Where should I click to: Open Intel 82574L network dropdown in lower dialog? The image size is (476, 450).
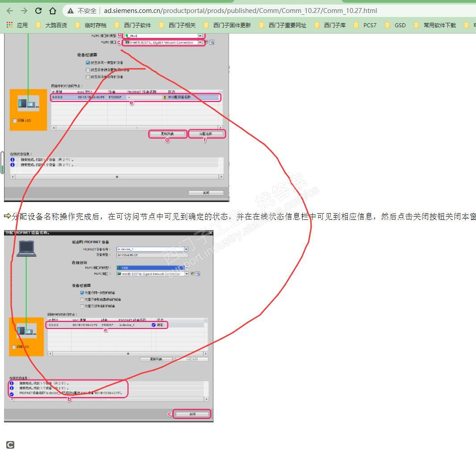pos(186,274)
